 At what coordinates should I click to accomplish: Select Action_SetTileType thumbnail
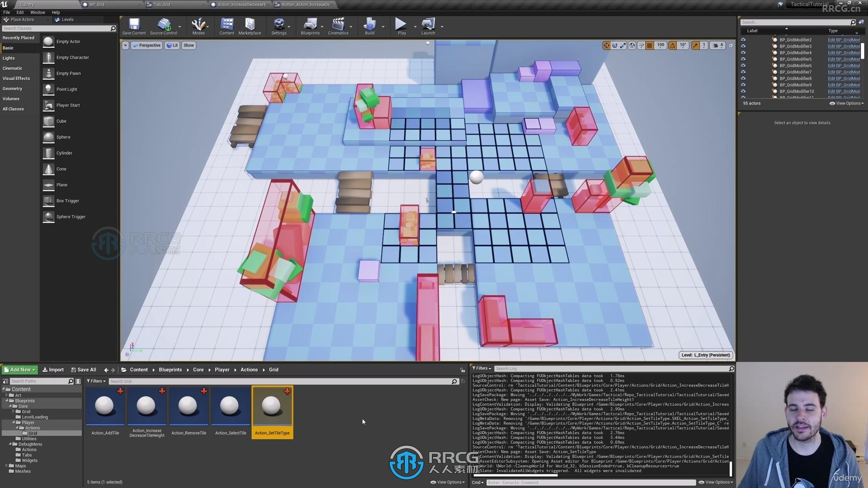[273, 406]
